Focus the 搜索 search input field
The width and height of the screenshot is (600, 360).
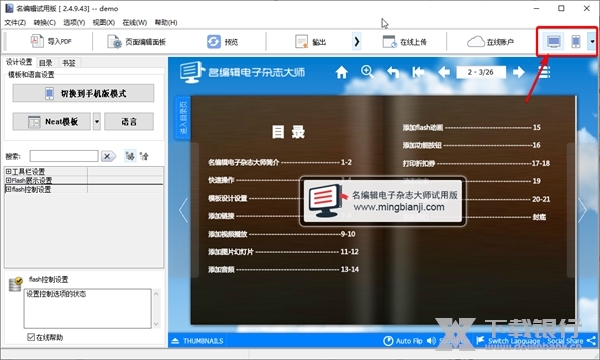coord(64,156)
